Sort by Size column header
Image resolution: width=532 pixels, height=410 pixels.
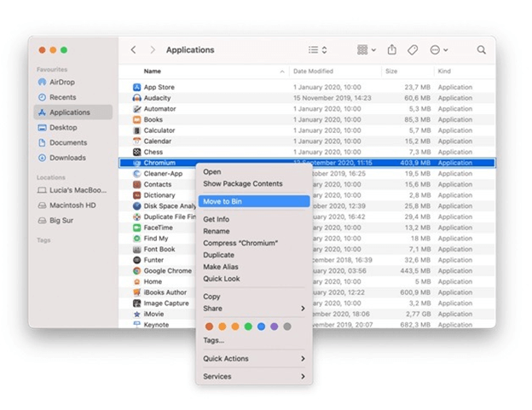[x=408, y=72]
